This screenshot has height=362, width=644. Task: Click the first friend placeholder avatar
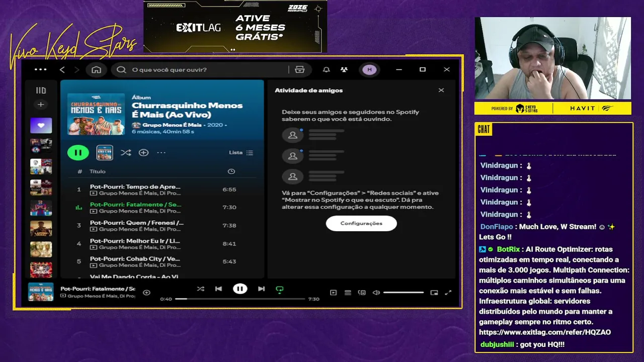point(292,135)
